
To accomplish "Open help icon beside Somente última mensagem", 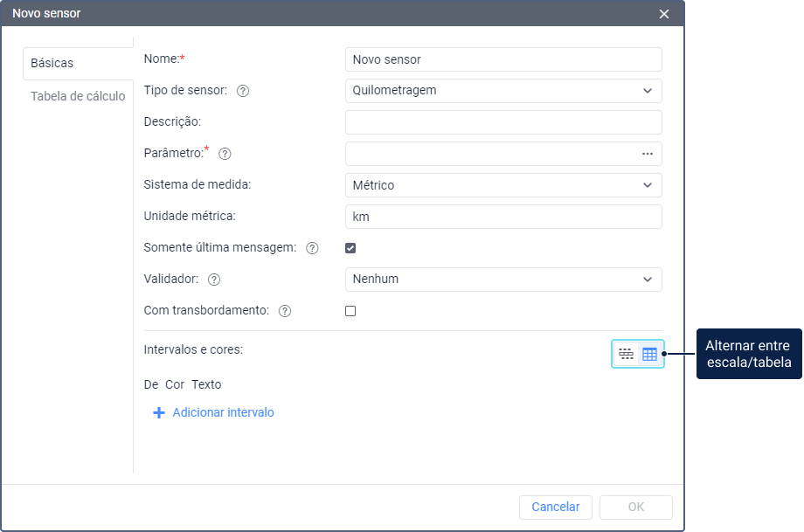I will [x=312, y=248].
